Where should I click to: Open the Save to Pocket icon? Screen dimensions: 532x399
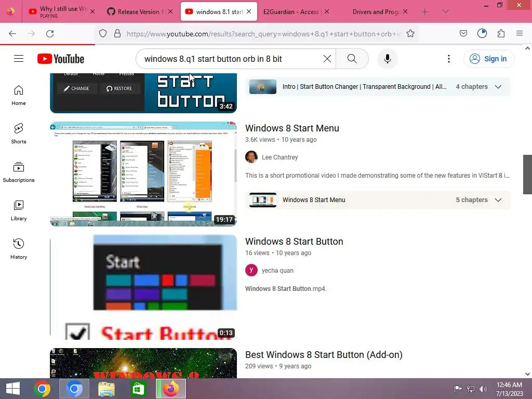(x=463, y=33)
